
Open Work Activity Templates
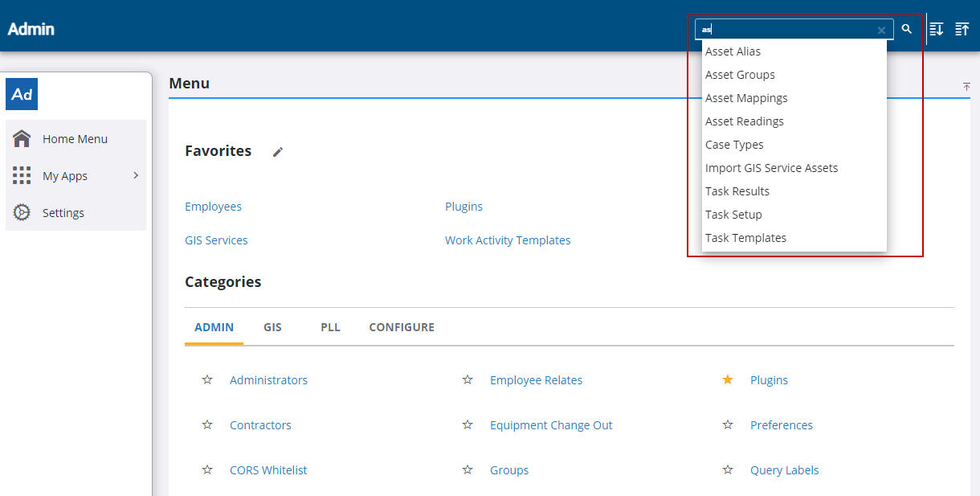tap(508, 240)
